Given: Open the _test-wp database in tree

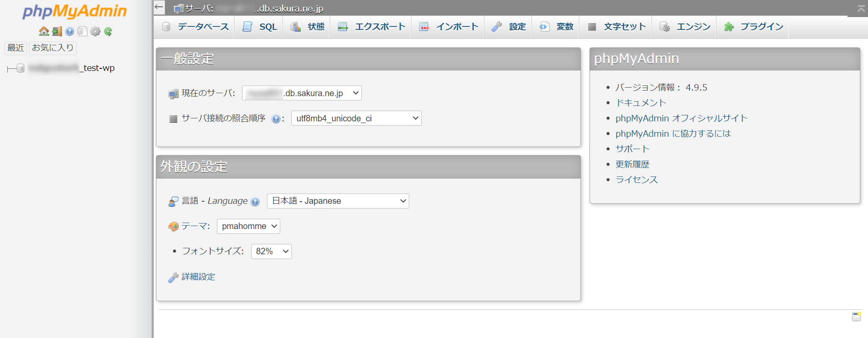Looking at the screenshot, I should click(72, 68).
